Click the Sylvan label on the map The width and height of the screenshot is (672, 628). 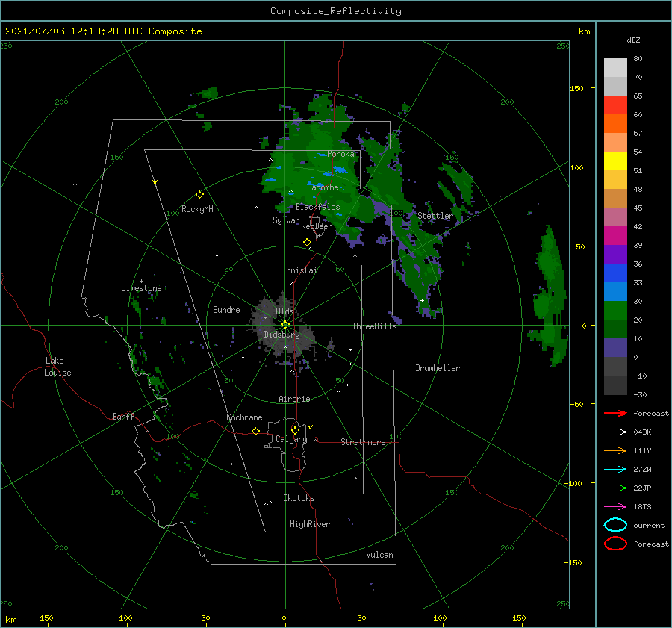click(x=286, y=220)
